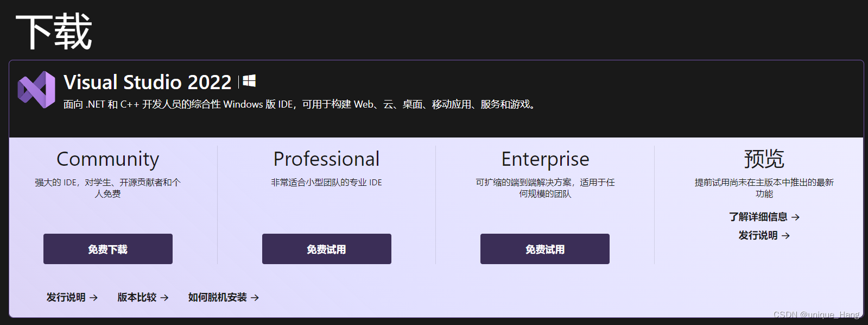This screenshot has width=868, height=325.
Task: Click the Visual Studio 2022 title
Action: point(148,82)
